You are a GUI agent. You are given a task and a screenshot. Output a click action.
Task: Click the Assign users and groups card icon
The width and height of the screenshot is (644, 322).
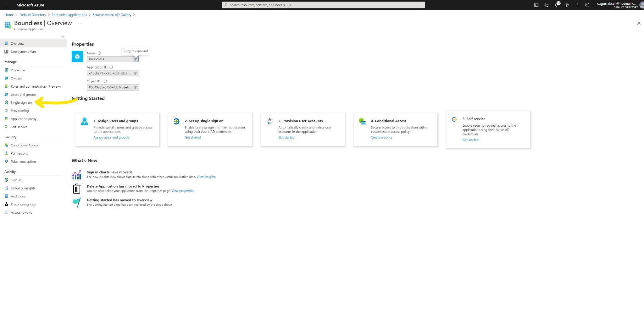pos(84,121)
